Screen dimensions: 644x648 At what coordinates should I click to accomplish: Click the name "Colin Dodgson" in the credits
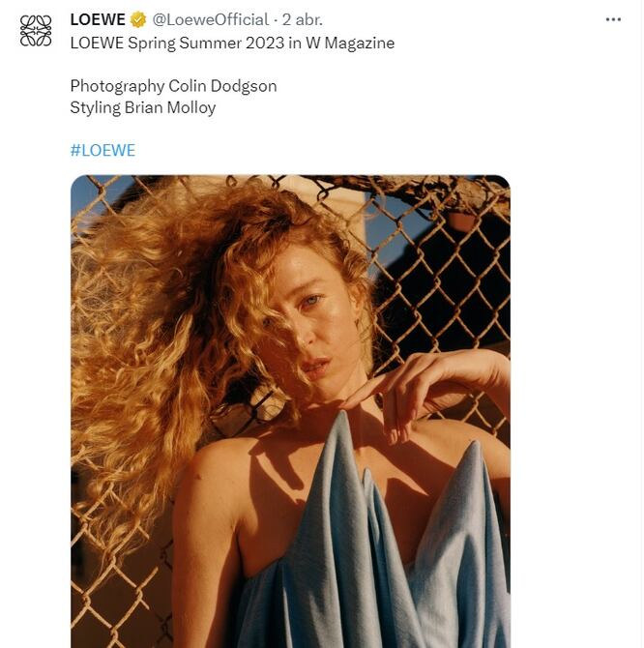point(222,86)
